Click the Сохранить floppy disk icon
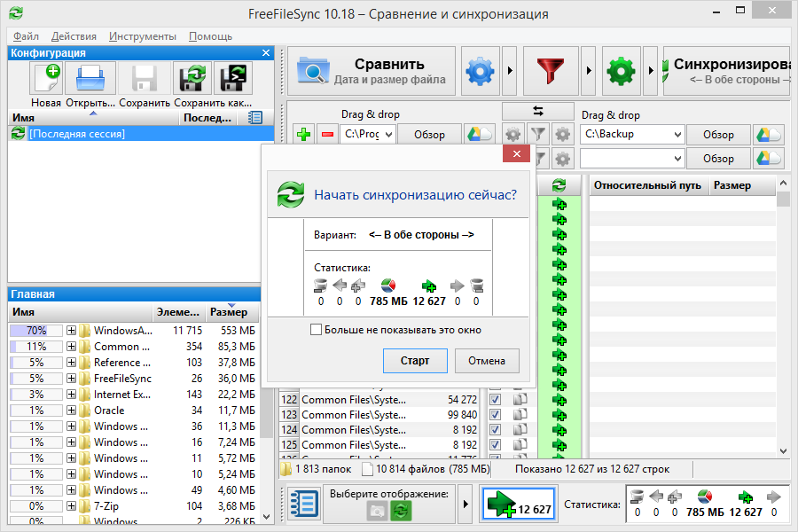The image size is (798, 532). click(x=145, y=80)
